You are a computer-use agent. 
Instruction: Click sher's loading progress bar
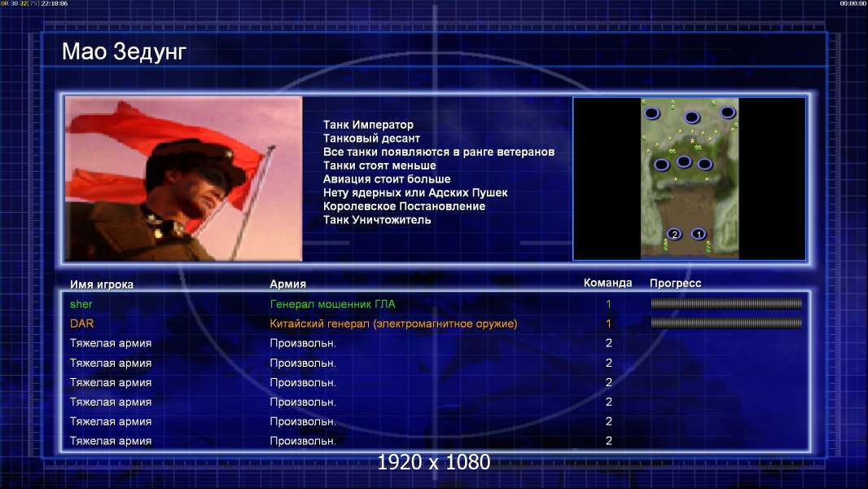[x=726, y=303]
